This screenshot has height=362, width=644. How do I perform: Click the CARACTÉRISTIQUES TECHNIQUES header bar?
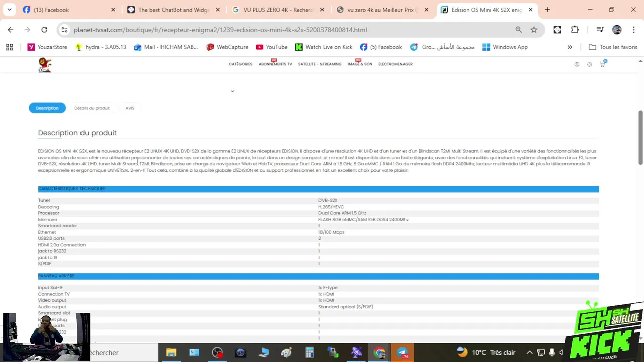(x=318, y=189)
